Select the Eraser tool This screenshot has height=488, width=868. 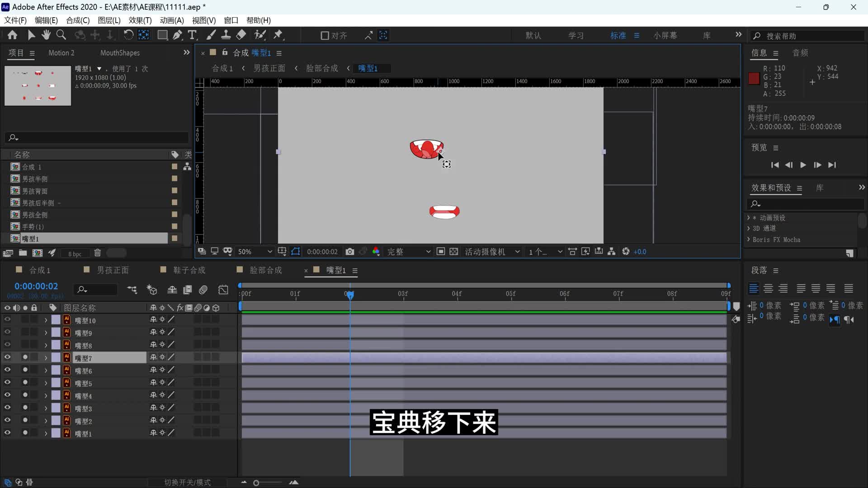[241, 35]
